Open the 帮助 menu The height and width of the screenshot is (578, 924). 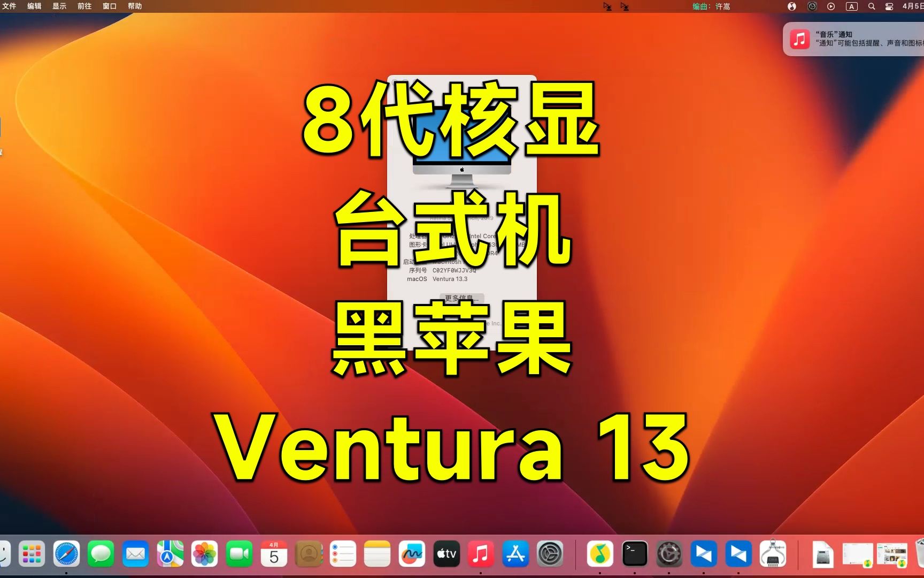[135, 6]
